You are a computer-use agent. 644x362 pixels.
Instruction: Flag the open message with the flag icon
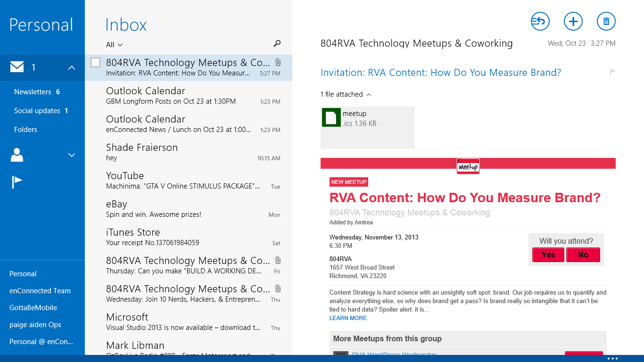click(612, 72)
